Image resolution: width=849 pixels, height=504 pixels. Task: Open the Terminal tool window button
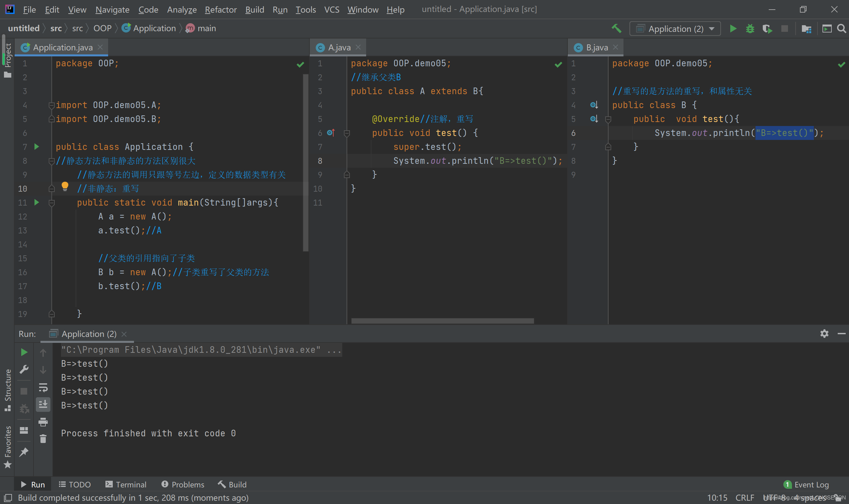pos(126,484)
